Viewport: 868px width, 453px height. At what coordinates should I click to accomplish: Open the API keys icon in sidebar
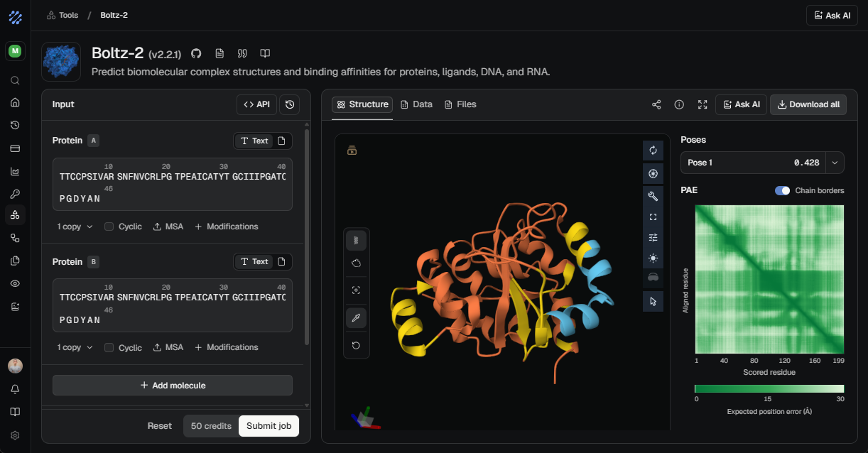pos(15,194)
